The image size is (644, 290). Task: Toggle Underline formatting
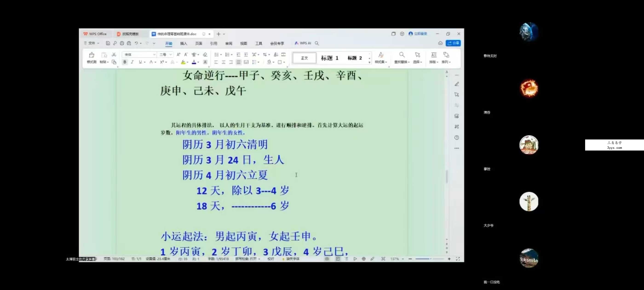coord(140,62)
